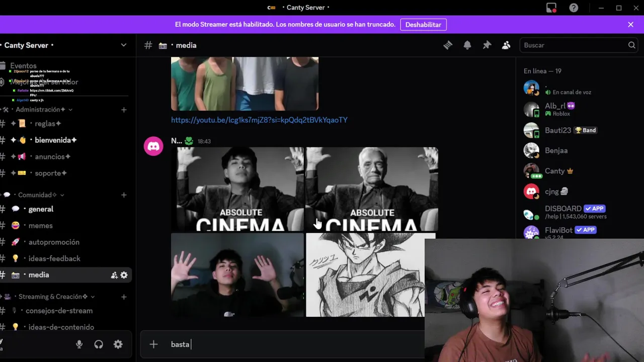Open the group photo image thumbnail
Image resolution: width=644 pixels, height=362 pixels.
click(x=245, y=83)
